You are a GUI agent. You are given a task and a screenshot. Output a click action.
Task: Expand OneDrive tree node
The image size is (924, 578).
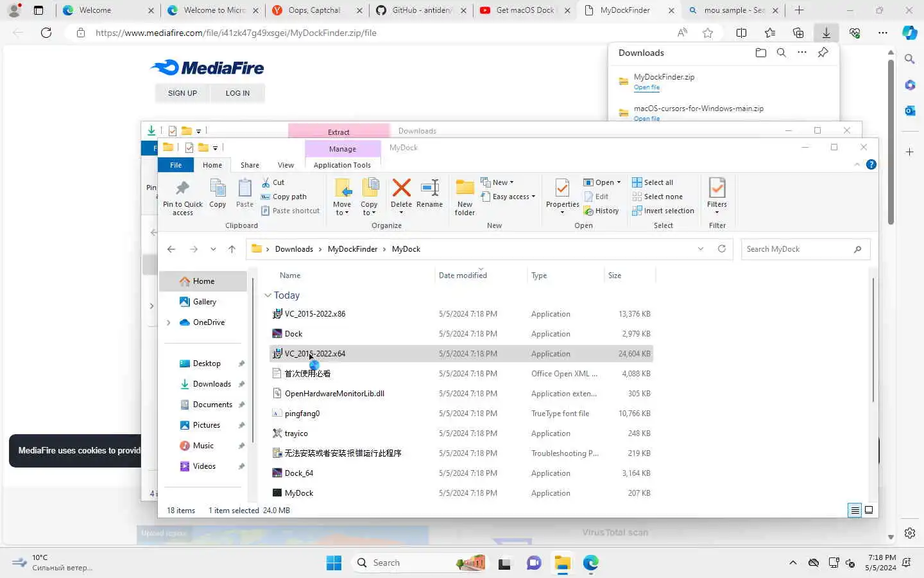coord(169,322)
